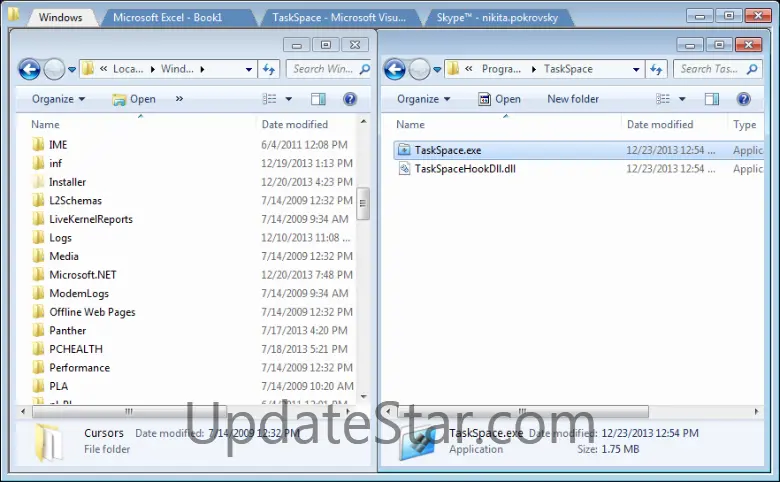Select the TaskSpaceHookDll.dll file icon

(404, 169)
